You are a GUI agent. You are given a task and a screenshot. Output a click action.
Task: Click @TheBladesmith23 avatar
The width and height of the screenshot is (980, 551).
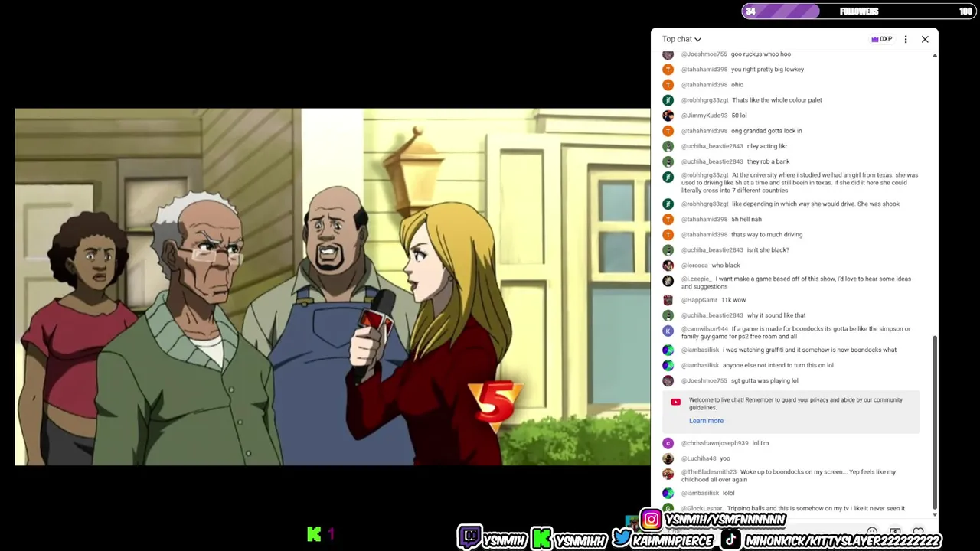668,474
